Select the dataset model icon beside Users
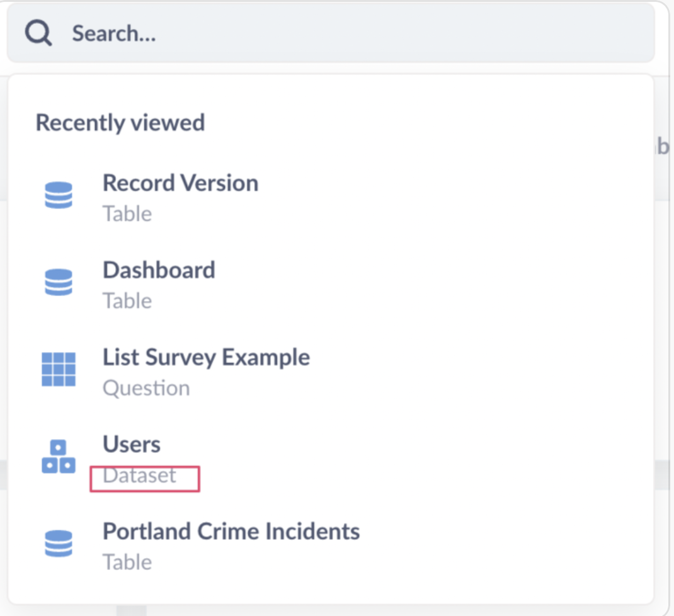 tap(59, 457)
